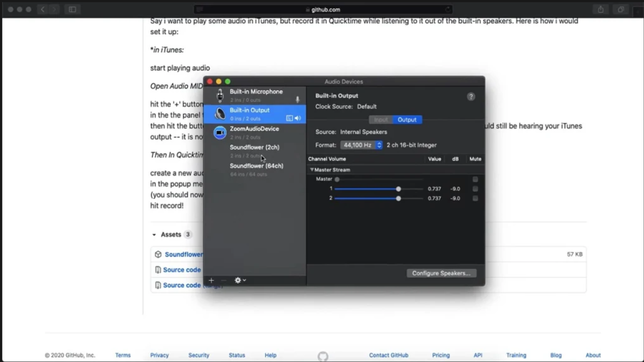Open the second Source code link
The image size is (644, 362).
pyautogui.click(x=182, y=285)
